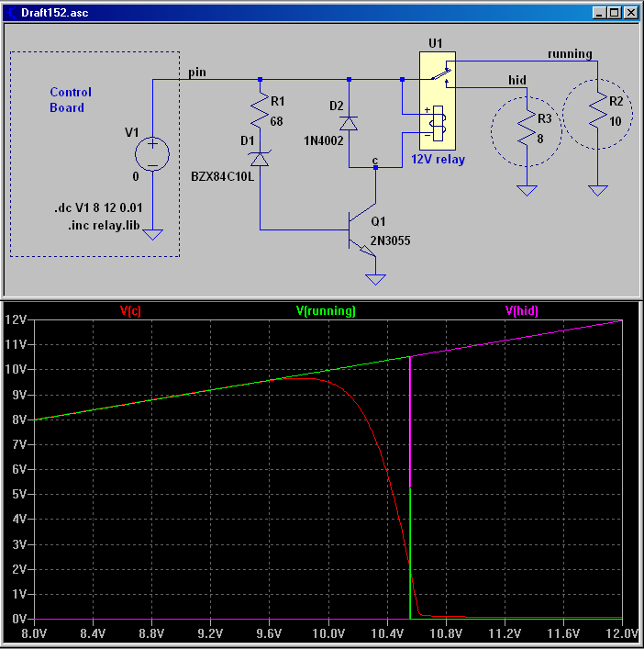644x649 pixels.
Task: Click the V1 value 0
Action: click(x=136, y=177)
